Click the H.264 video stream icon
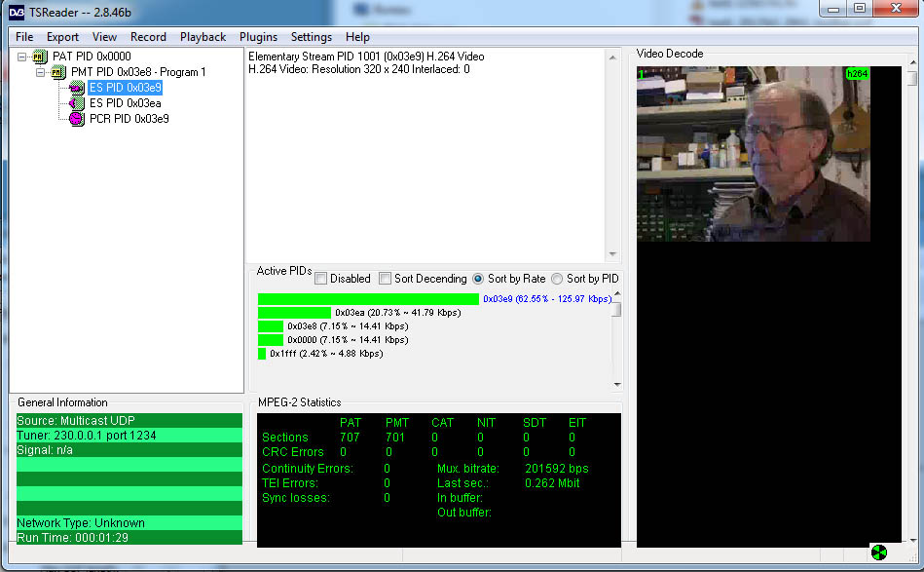924x572 pixels. (77, 88)
